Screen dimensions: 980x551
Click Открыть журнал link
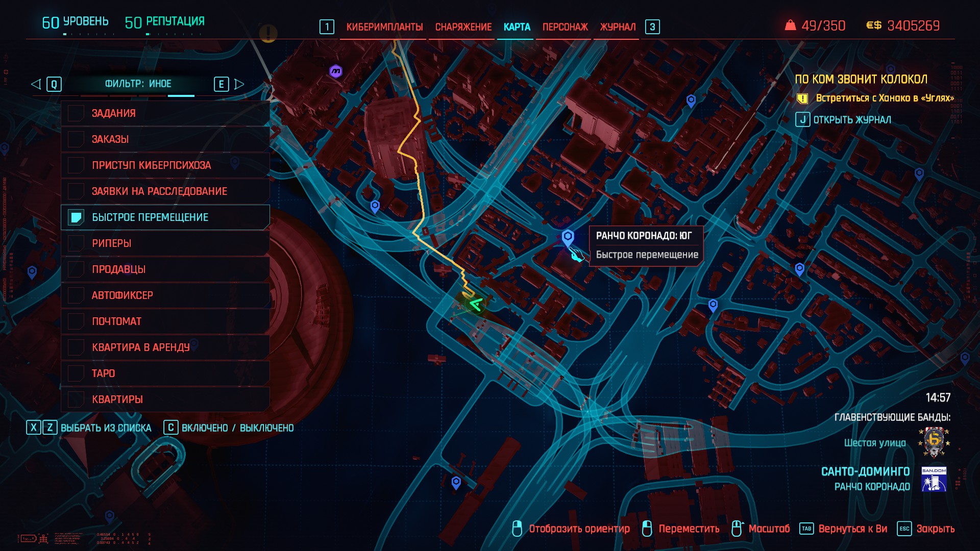852,120
